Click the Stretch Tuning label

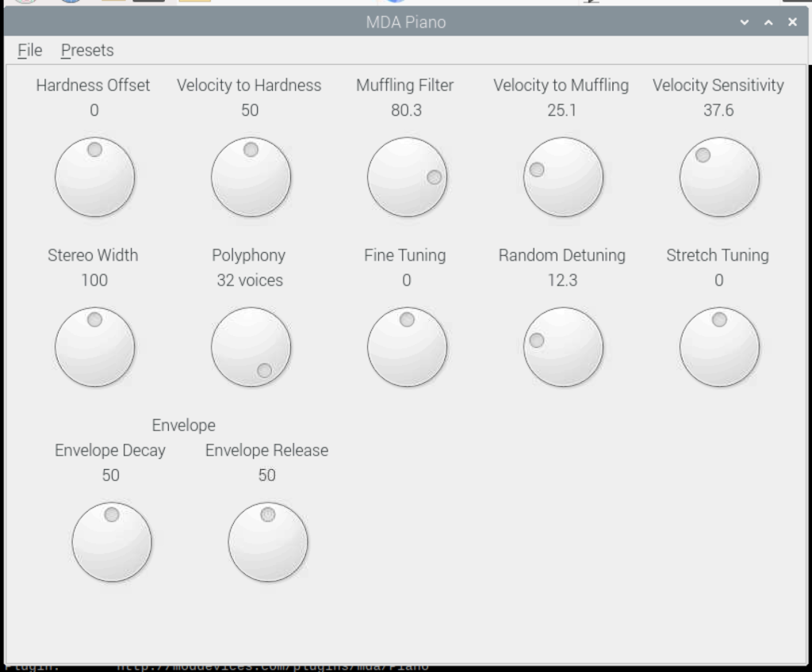(718, 255)
